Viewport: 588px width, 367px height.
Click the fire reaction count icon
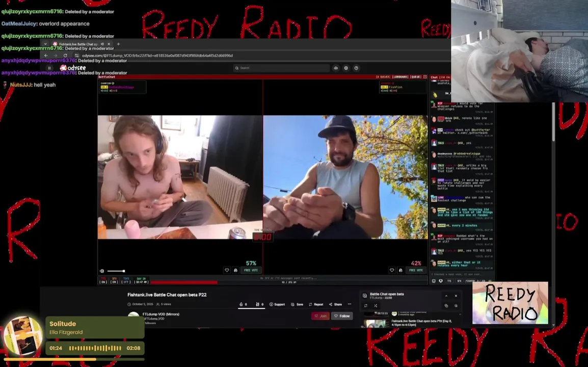click(x=243, y=304)
